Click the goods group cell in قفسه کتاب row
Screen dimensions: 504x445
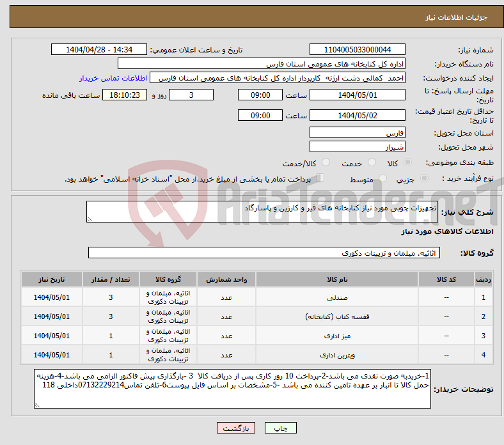(168, 316)
